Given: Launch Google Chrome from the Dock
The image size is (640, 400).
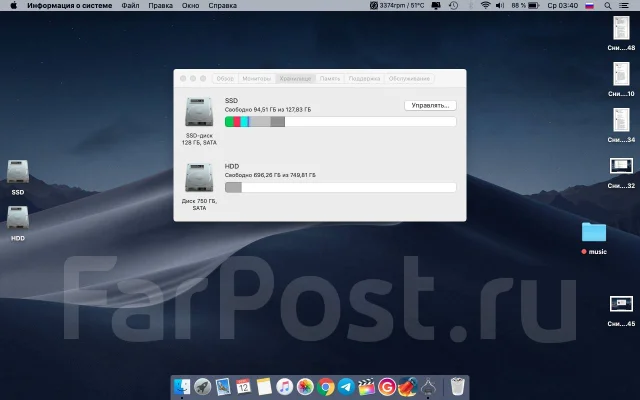Looking at the screenshot, I should click(x=326, y=387).
